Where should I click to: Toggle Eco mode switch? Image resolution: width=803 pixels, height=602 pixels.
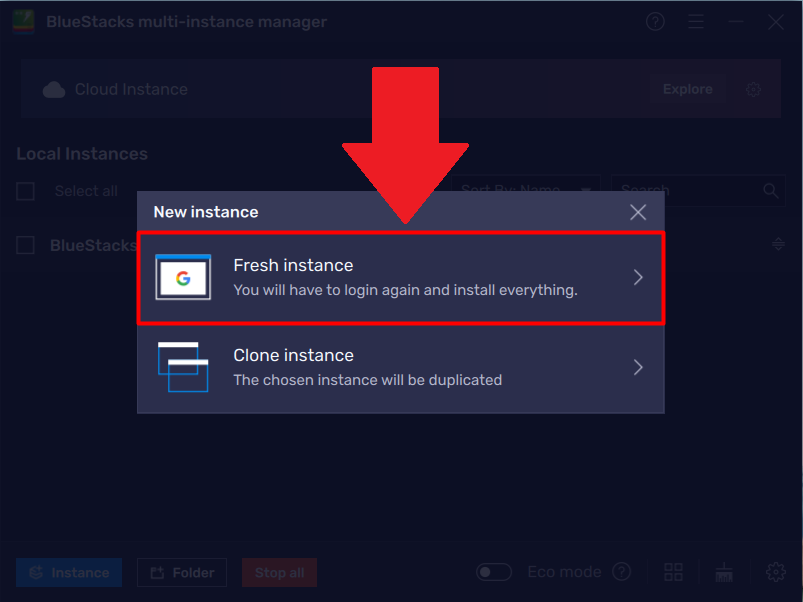click(494, 572)
